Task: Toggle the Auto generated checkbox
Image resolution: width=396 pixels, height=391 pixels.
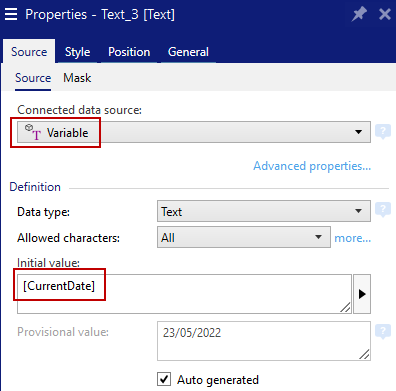Action: (x=164, y=379)
